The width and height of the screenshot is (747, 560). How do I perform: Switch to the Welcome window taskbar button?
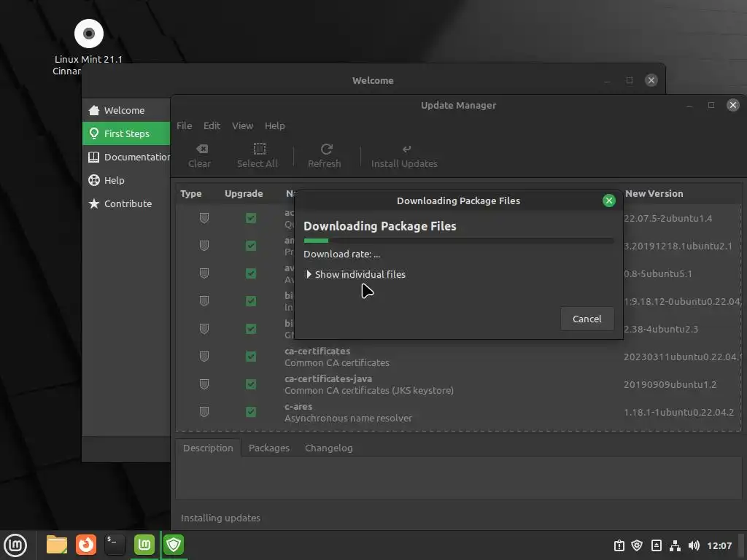pos(144,544)
